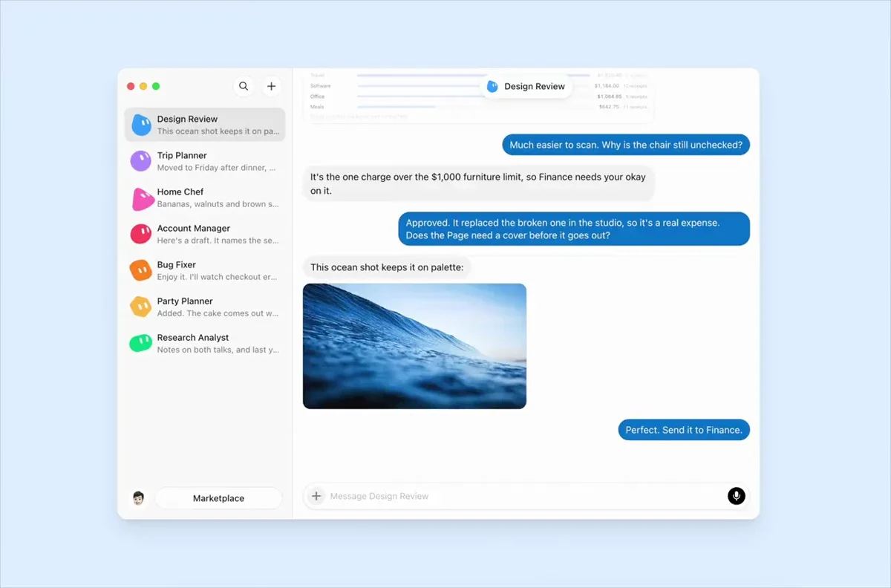Screen dimensions: 891x588
Task: Open the search magnifier in sidebar
Action: pos(244,86)
